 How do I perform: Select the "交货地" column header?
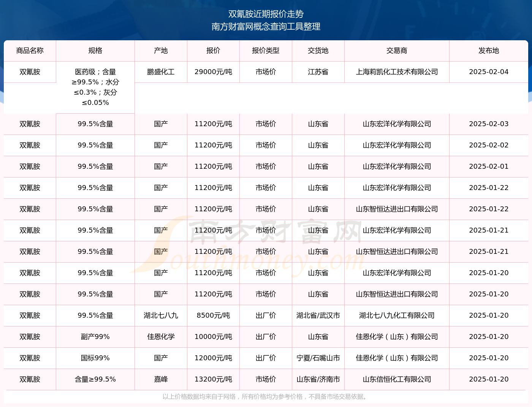[x=318, y=51]
